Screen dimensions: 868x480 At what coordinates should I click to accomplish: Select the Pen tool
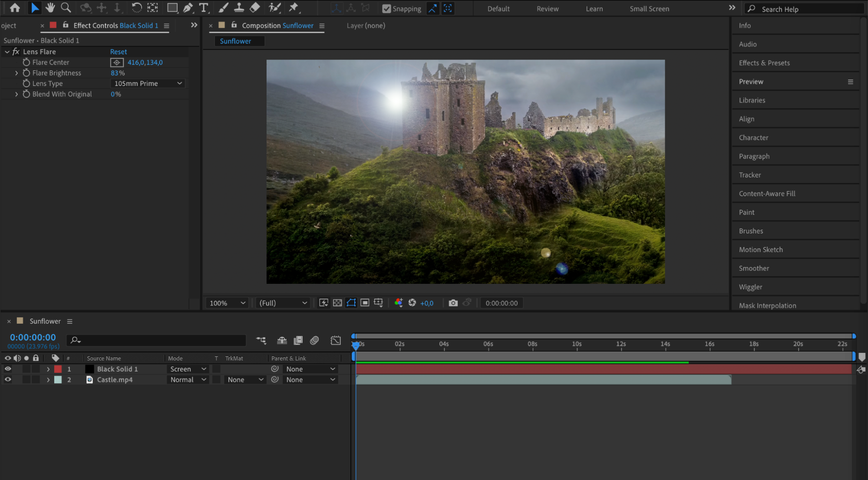click(x=188, y=8)
